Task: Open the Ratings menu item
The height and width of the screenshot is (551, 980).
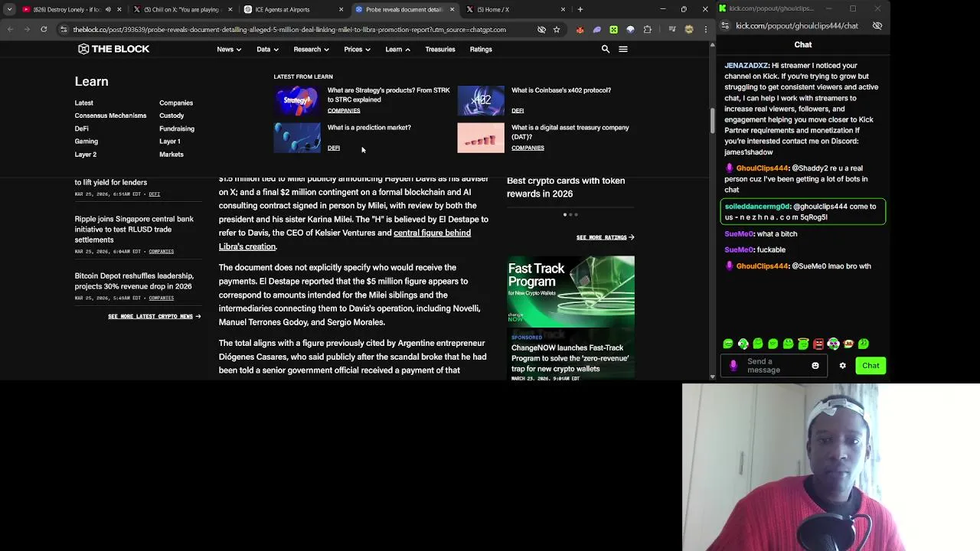Action: [481, 49]
